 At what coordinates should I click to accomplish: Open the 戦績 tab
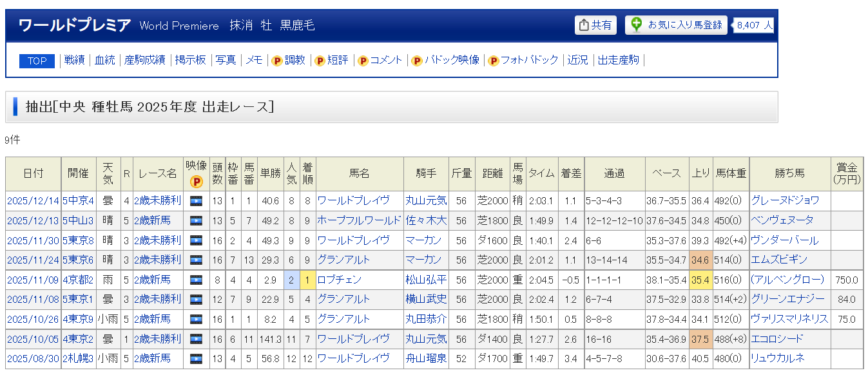(x=74, y=60)
